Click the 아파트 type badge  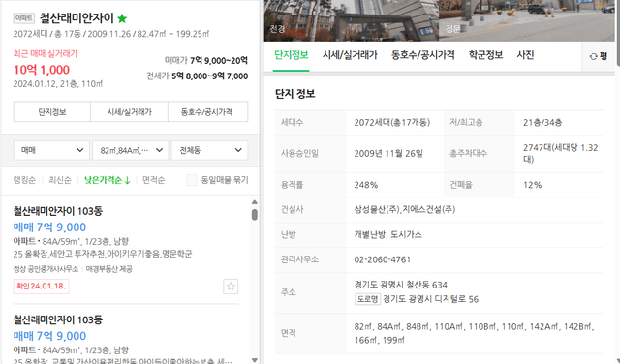(23, 18)
